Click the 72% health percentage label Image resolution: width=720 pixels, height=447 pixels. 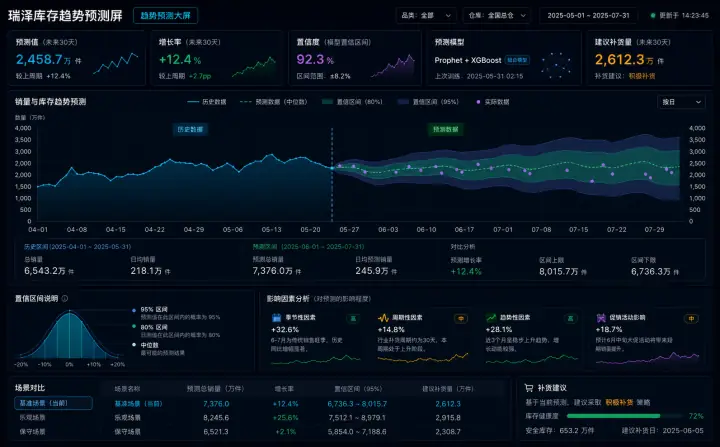tap(696, 416)
